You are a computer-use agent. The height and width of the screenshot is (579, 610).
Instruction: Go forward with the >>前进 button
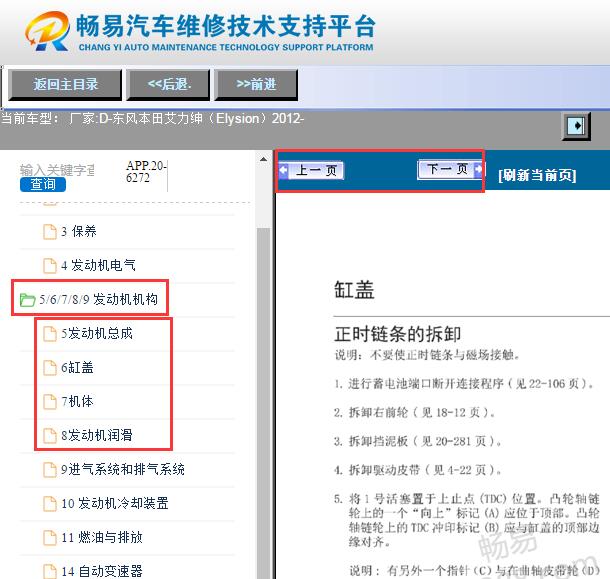point(256,85)
